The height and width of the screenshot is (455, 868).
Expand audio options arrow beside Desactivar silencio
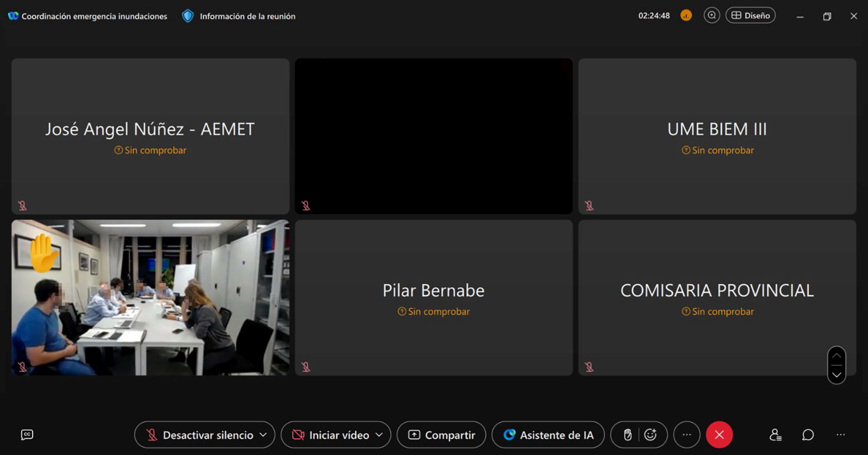click(263, 435)
